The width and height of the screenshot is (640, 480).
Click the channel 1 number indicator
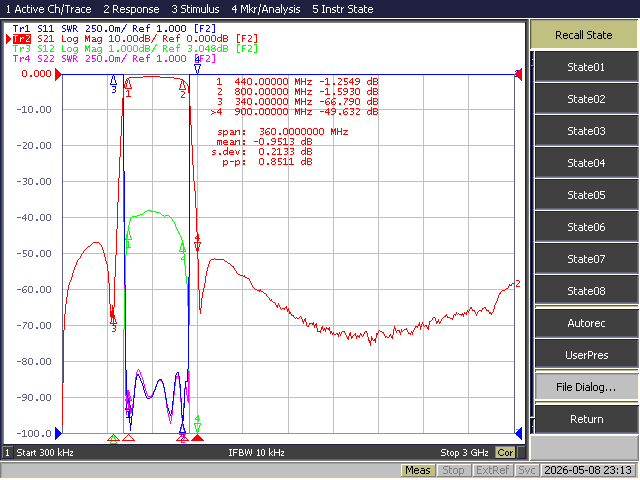(x=7, y=453)
